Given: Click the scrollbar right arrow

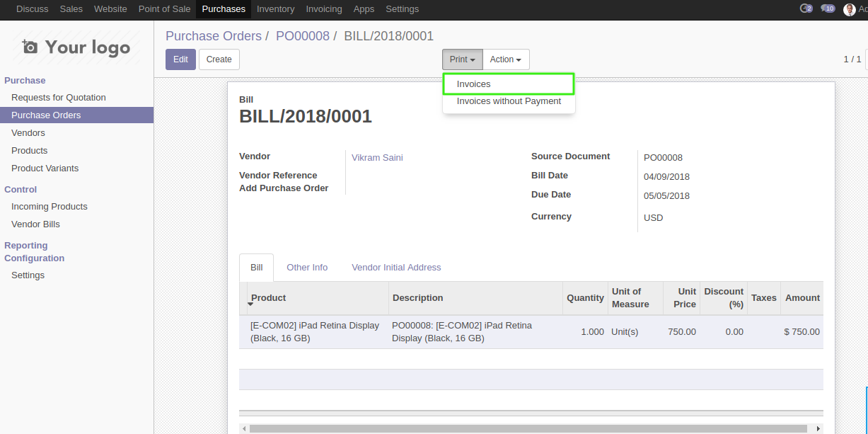Looking at the screenshot, I should 818,428.
